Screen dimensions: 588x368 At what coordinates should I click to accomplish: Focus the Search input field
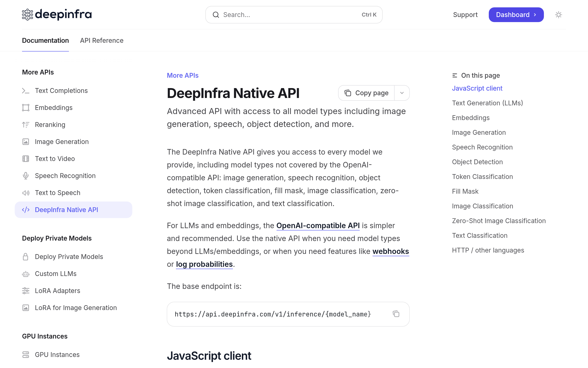(x=294, y=15)
